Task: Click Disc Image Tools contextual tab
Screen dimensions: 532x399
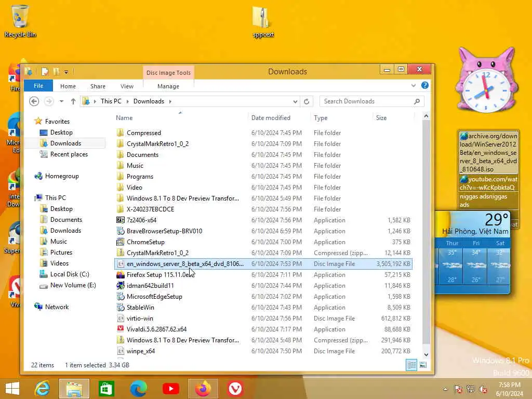Action: pyautogui.click(x=168, y=73)
